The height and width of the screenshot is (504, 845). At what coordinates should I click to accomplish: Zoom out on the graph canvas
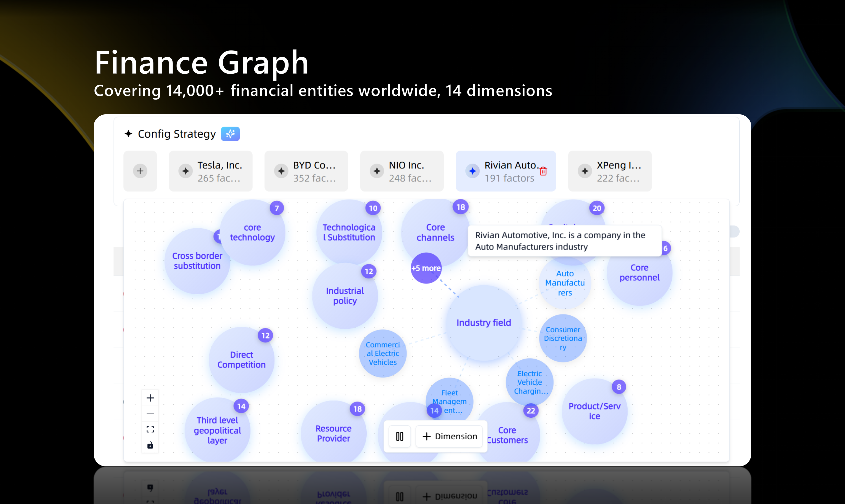click(150, 413)
